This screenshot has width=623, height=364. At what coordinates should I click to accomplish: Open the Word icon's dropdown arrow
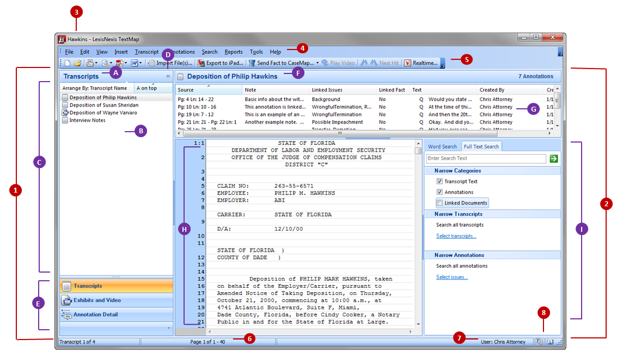141,63
